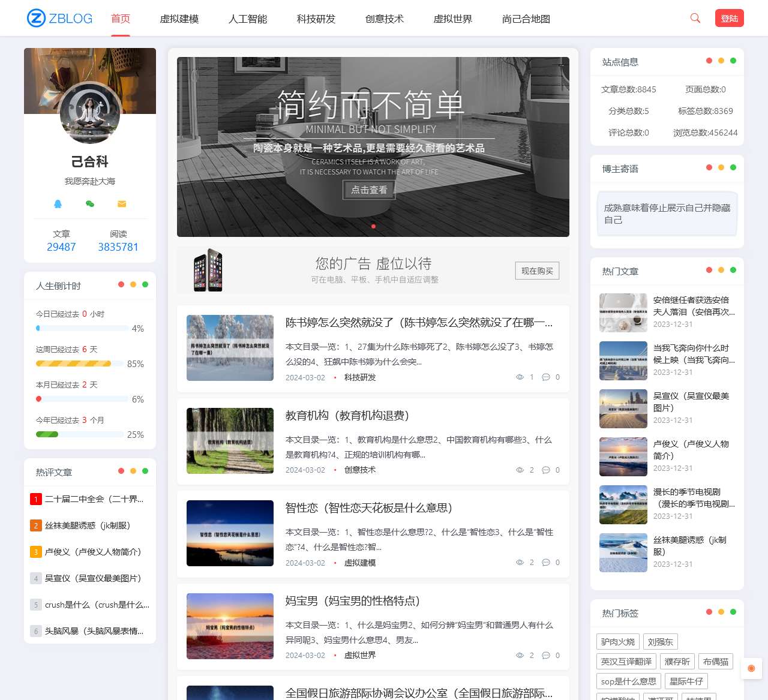Open hot-comment item 二十届二中全会
This screenshot has height=700, width=768.
[x=94, y=499]
